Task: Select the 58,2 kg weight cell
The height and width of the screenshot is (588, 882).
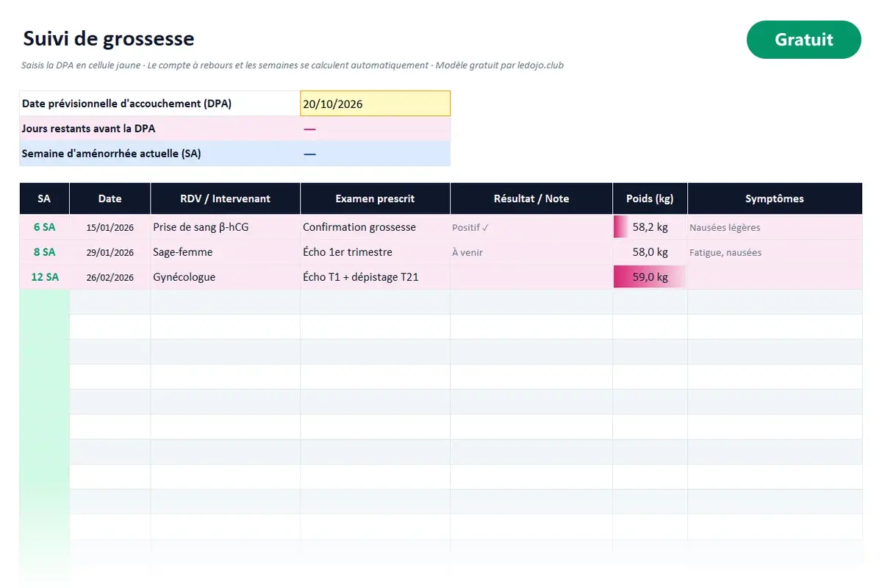Action: pyautogui.click(x=650, y=227)
